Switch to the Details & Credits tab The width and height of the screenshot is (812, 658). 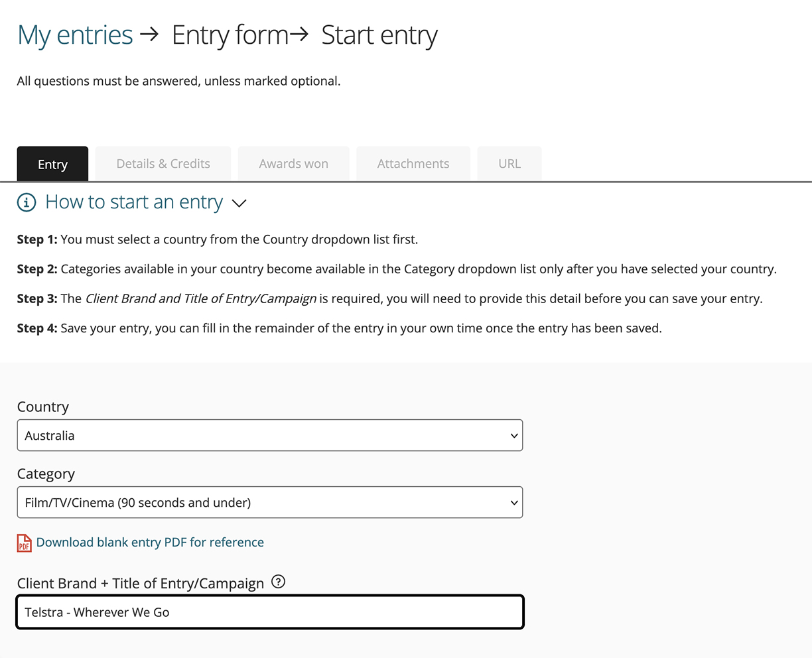(163, 164)
